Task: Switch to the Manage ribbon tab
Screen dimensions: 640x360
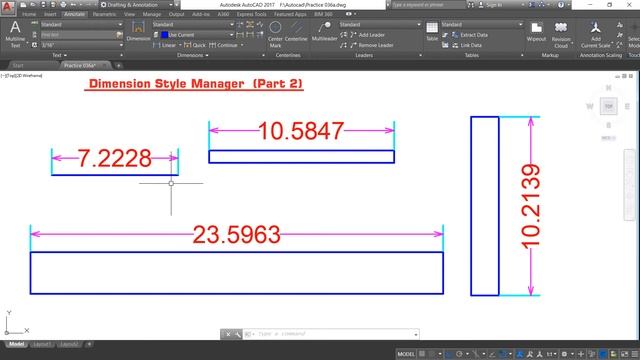Action: coord(152,14)
